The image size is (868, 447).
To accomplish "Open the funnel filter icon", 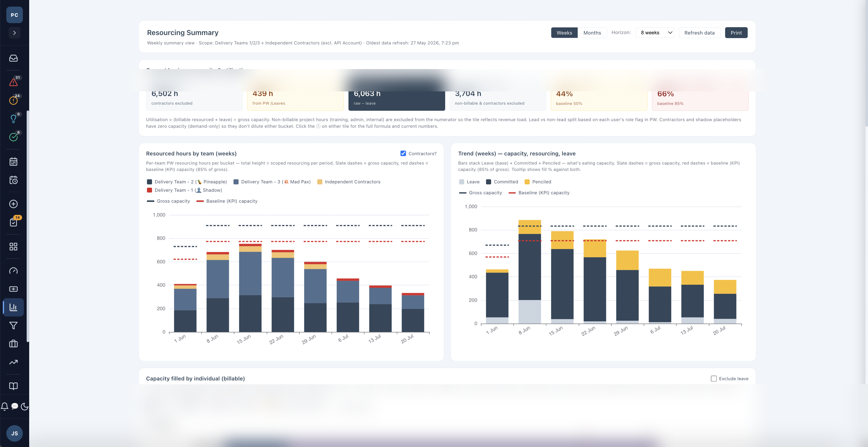I will coord(13,326).
